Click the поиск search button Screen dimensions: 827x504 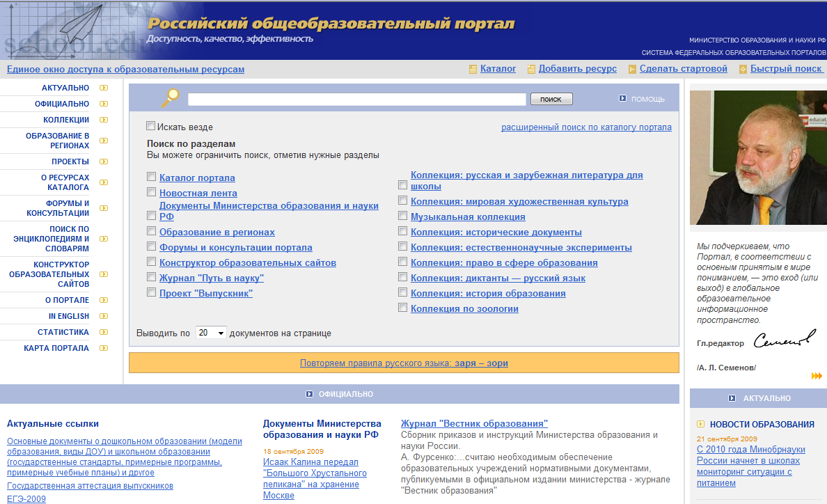click(551, 99)
